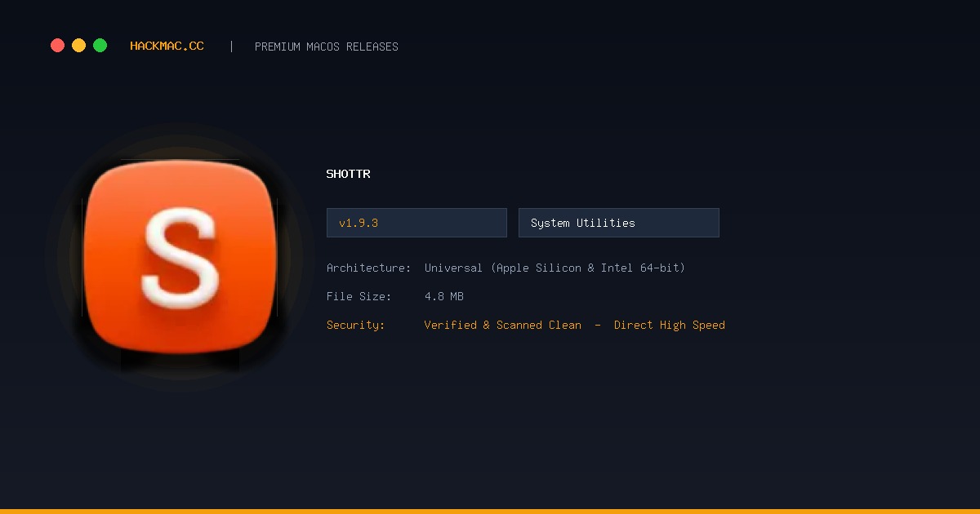The image size is (980, 514).
Task: Click Verified & Scanned Clean text
Action: [503, 325]
